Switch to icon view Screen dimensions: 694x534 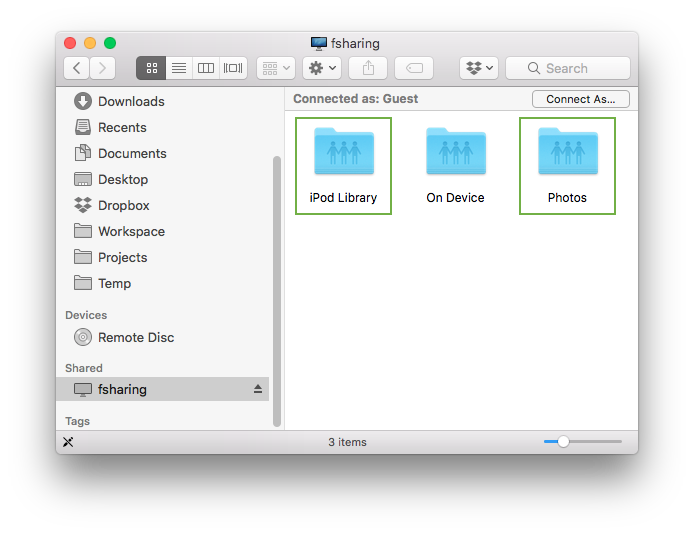(151, 68)
